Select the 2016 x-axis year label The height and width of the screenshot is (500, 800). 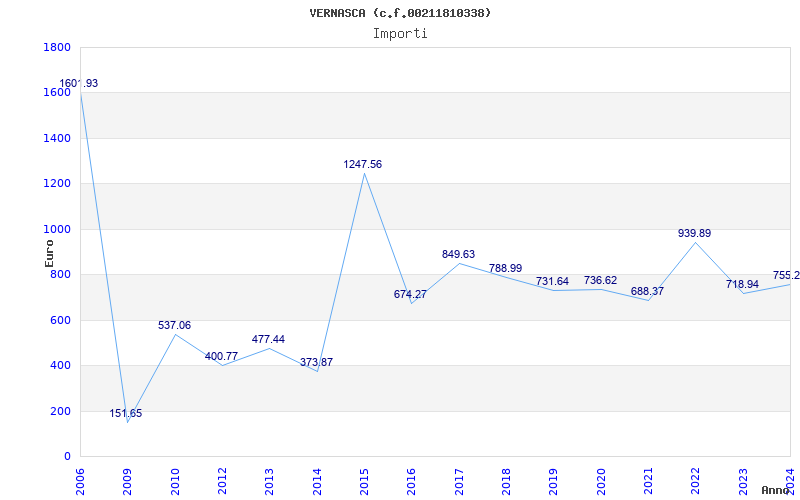[x=411, y=482]
